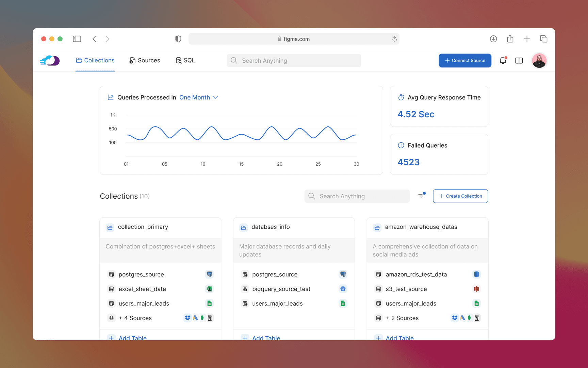Expand the + 2 Sources in amazon_warehouse_datas
Screen dimensions: 588x368
click(402, 318)
